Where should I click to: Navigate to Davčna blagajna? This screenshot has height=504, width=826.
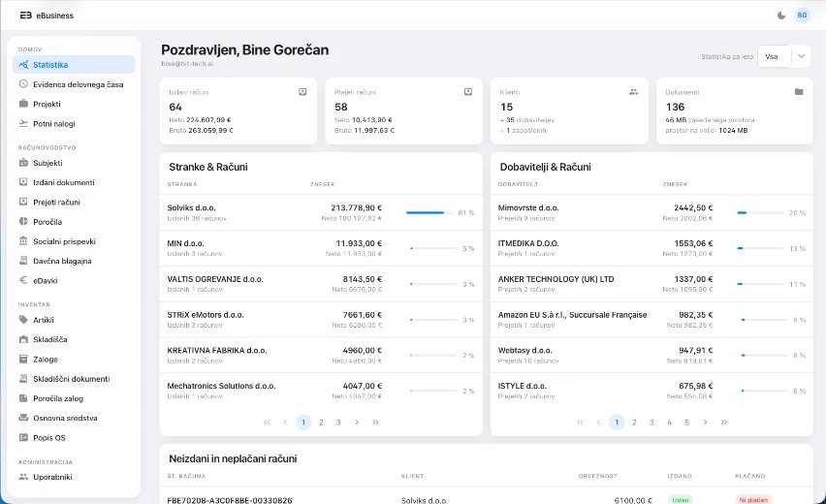[74, 261]
